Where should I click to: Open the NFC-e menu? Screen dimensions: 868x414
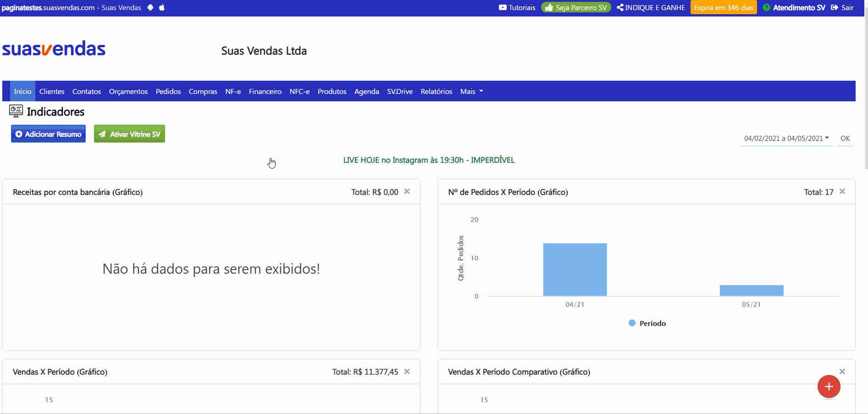click(x=299, y=91)
